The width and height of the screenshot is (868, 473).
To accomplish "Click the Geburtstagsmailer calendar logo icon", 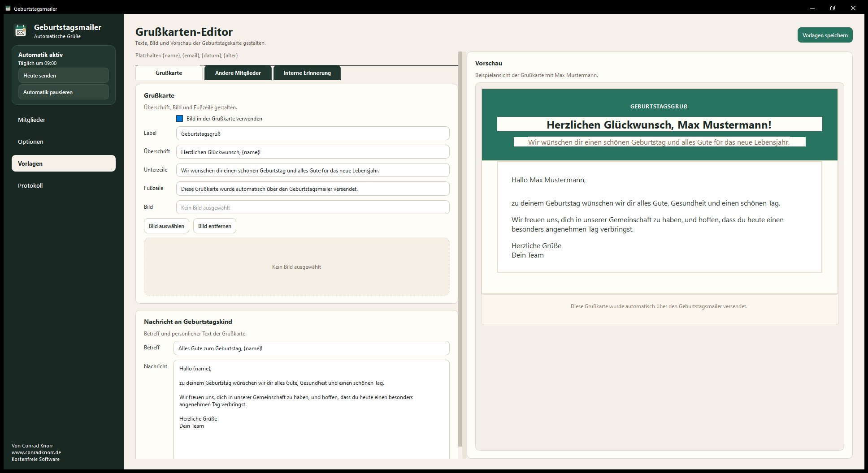I will point(21,30).
